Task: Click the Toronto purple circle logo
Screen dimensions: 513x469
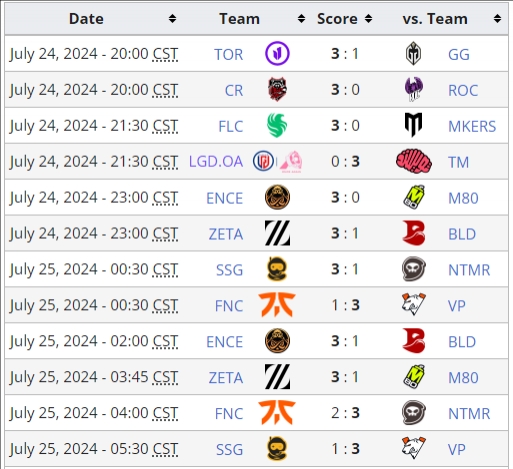Action: pos(277,53)
